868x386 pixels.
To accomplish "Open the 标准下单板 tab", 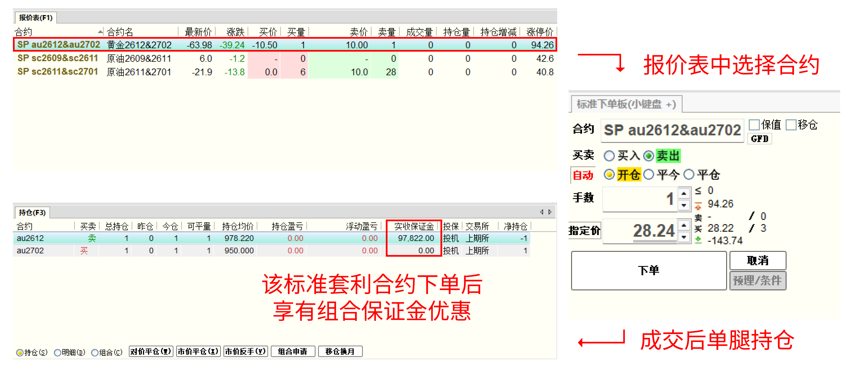I will (626, 104).
